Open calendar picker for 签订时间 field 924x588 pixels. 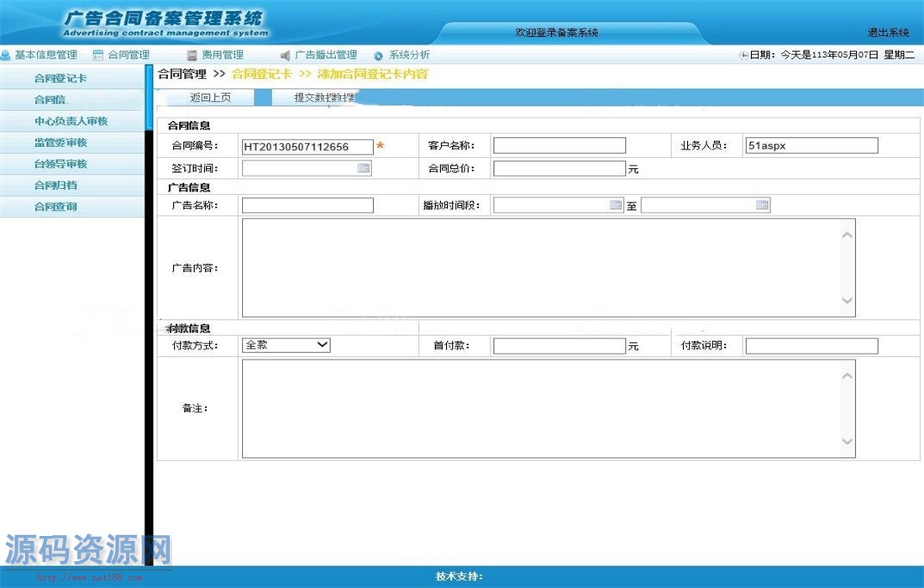(x=364, y=169)
